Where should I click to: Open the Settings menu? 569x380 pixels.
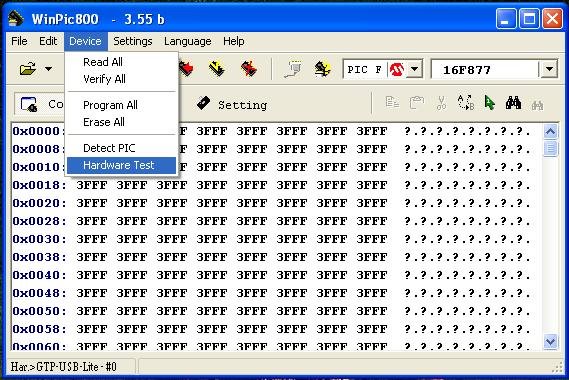tap(133, 41)
